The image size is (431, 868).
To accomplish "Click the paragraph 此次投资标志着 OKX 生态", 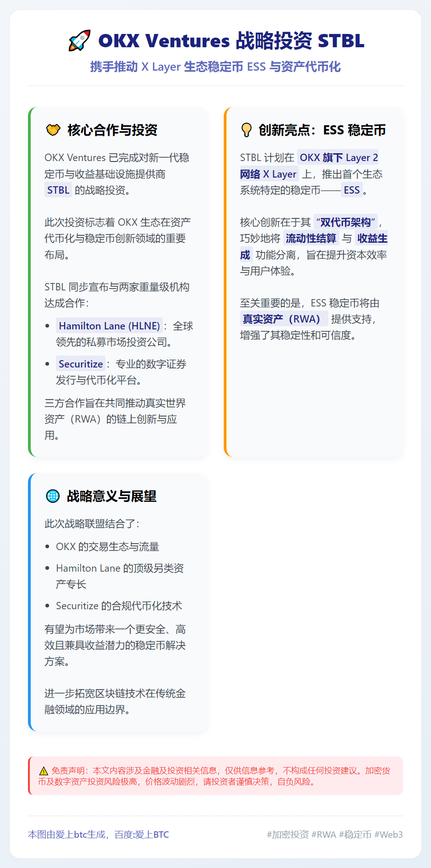I will click(117, 239).
